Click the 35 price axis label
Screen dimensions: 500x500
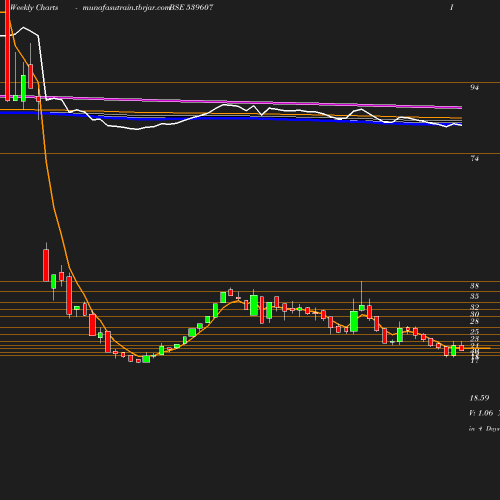tap(474, 296)
